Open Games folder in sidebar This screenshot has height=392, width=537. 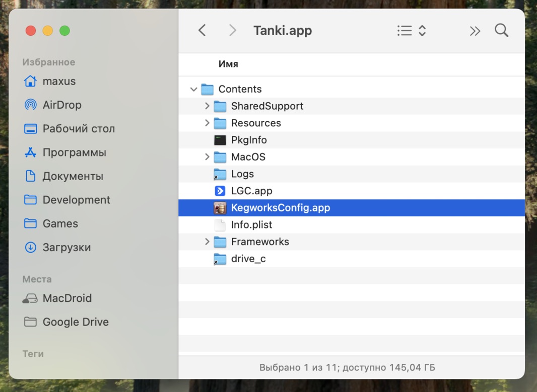tap(50, 224)
